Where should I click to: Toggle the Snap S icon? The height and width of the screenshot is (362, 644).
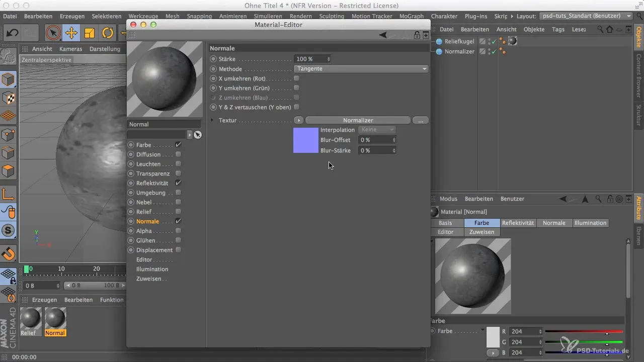tap(9, 231)
